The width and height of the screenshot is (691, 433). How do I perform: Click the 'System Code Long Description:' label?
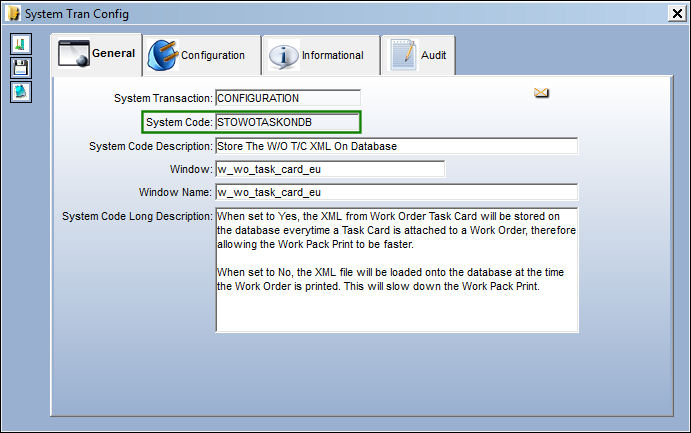pyautogui.click(x=137, y=216)
